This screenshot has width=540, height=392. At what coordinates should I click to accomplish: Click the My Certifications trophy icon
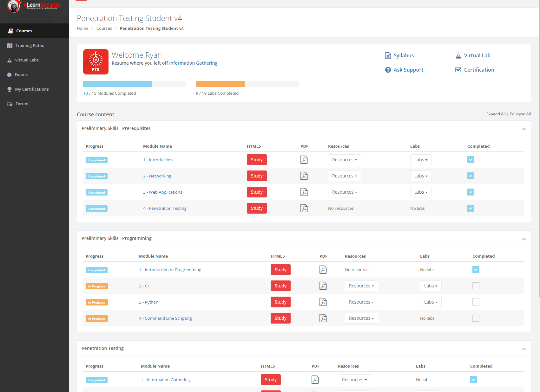[10, 89]
